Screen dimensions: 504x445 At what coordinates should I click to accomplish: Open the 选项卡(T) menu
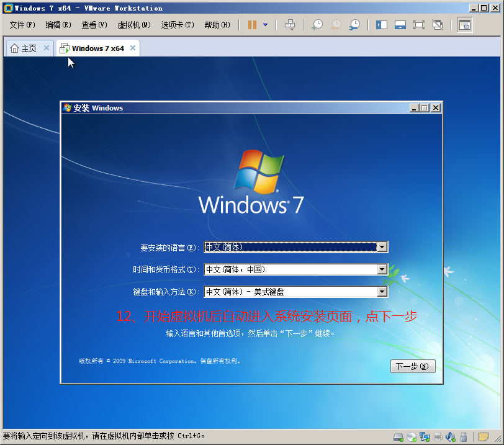click(178, 25)
